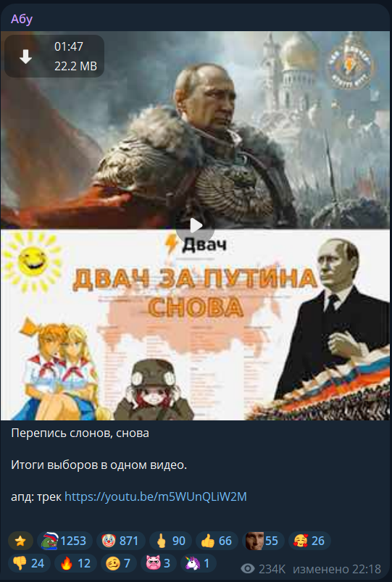Toggle the Pepe reaction with 1253

64,541
